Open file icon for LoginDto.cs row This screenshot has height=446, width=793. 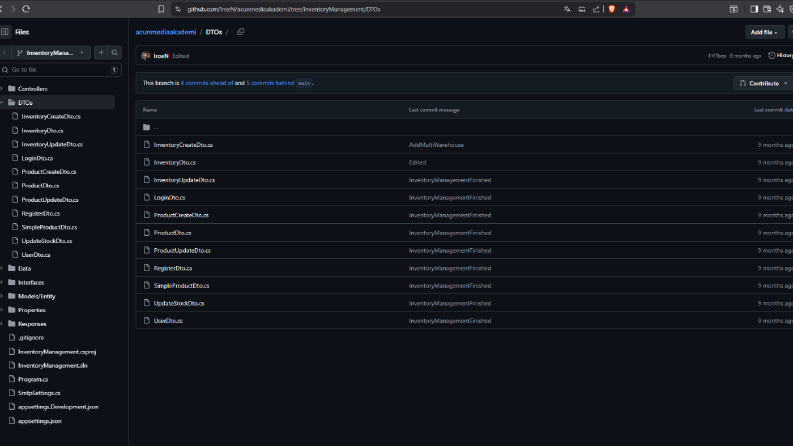tap(147, 197)
